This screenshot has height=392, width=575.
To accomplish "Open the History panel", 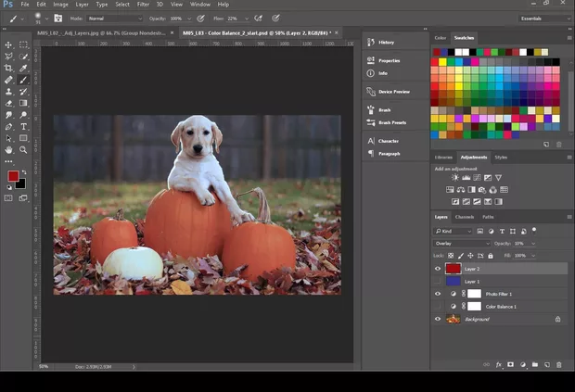I will pyautogui.click(x=387, y=42).
